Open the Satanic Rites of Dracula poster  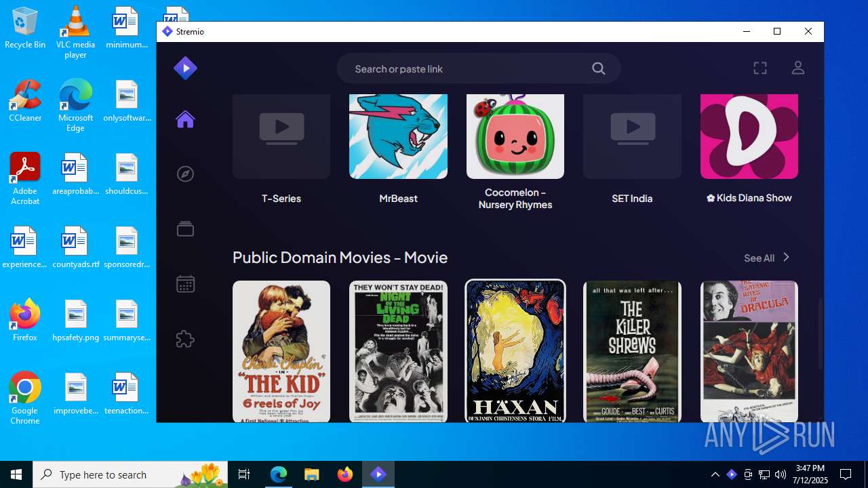(x=749, y=351)
